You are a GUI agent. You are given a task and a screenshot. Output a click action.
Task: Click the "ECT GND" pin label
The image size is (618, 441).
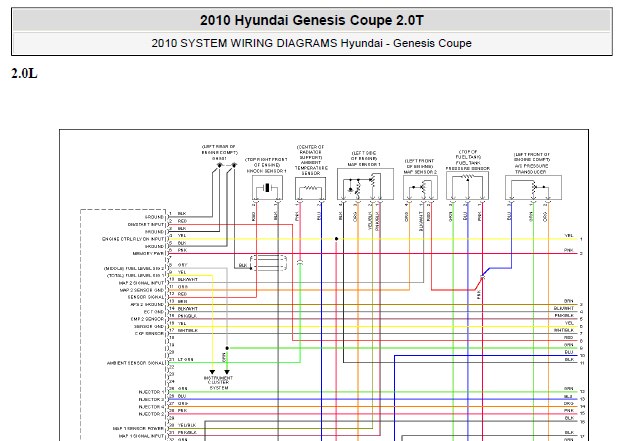pyautogui.click(x=153, y=312)
